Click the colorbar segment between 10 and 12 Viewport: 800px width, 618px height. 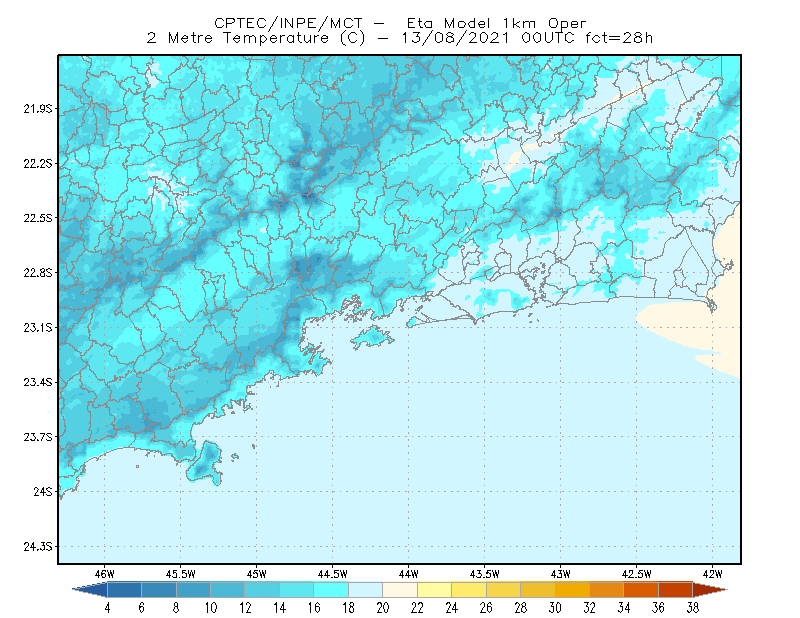click(x=228, y=590)
